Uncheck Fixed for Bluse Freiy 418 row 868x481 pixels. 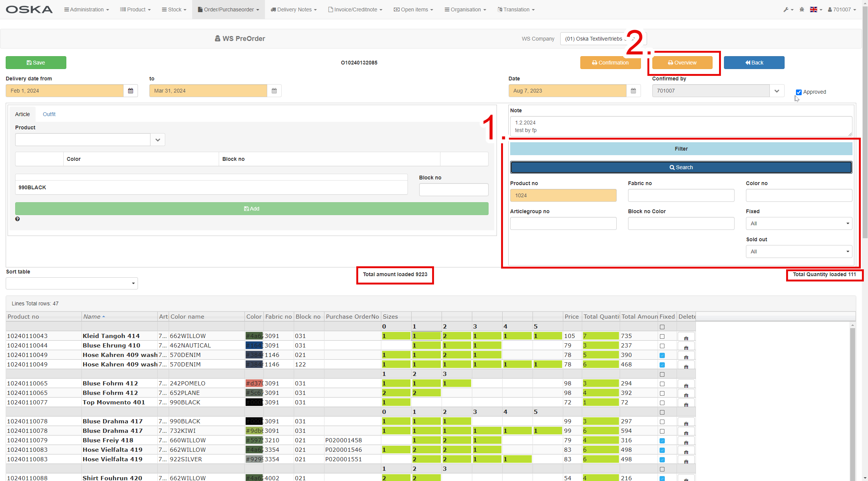(x=662, y=441)
